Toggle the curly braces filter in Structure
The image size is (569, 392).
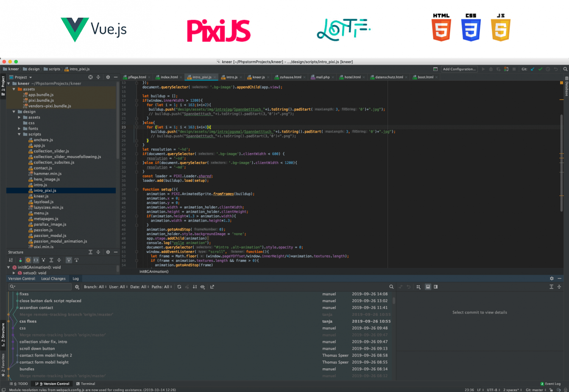(36, 260)
